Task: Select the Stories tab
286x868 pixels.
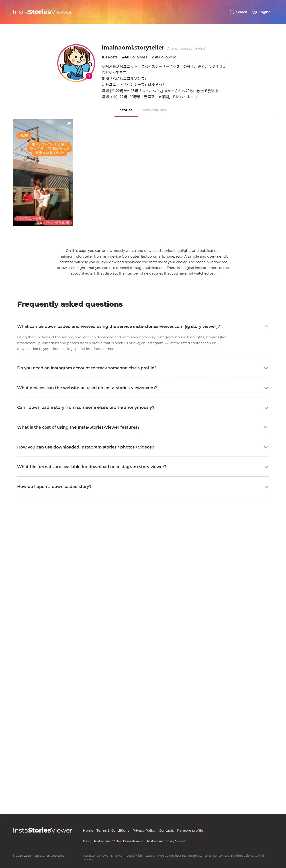Action: pyautogui.click(x=126, y=110)
